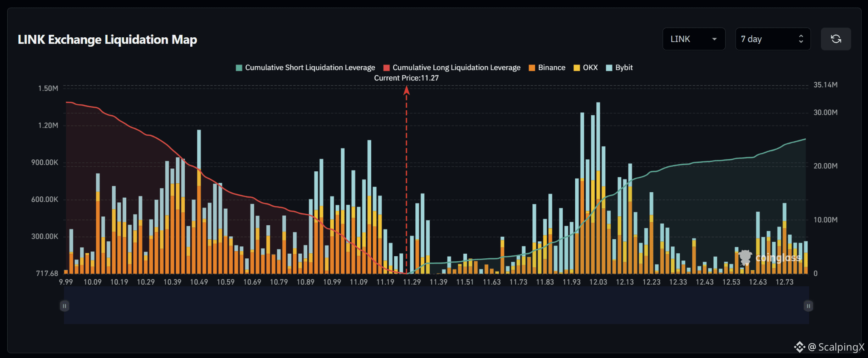Click the data zoom range bar below chart
The height and width of the screenshot is (358, 868).
point(437,305)
